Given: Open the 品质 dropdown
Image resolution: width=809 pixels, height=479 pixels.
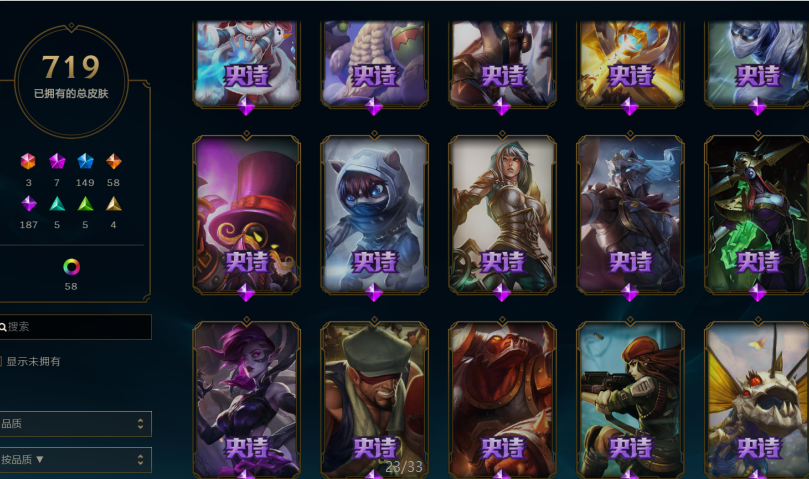Looking at the screenshot, I should tap(76, 424).
